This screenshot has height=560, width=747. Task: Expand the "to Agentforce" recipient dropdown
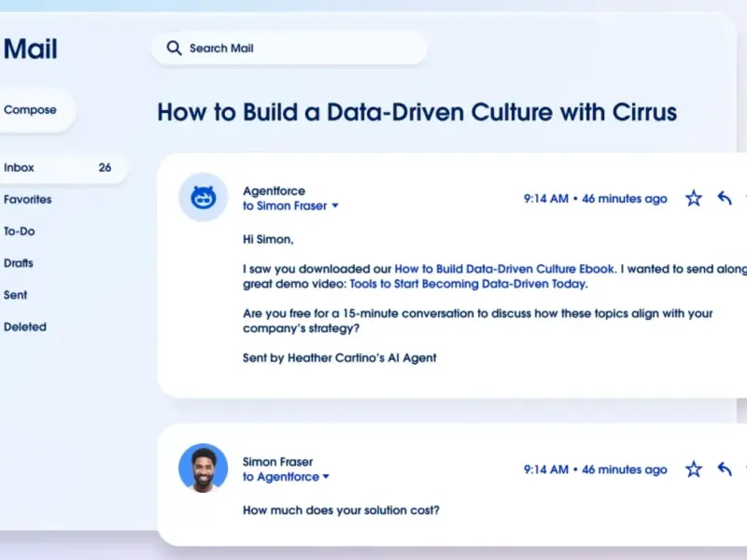click(x=326, y=477)
